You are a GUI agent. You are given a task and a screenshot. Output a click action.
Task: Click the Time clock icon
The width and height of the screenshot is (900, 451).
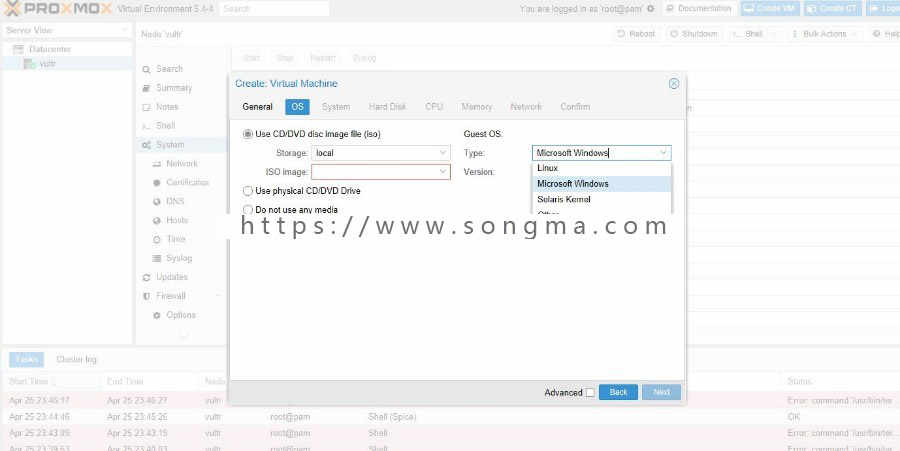(157, 240)
